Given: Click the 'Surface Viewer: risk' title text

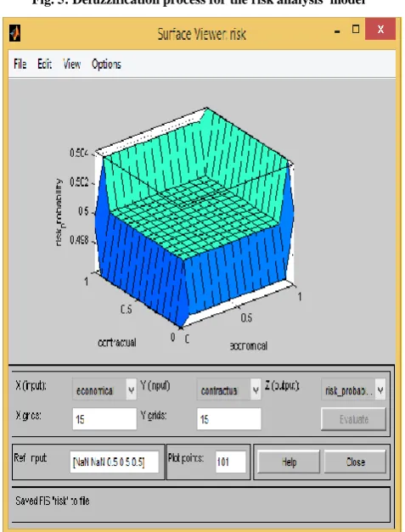Looking at the screenshot, I should point(202,34).
